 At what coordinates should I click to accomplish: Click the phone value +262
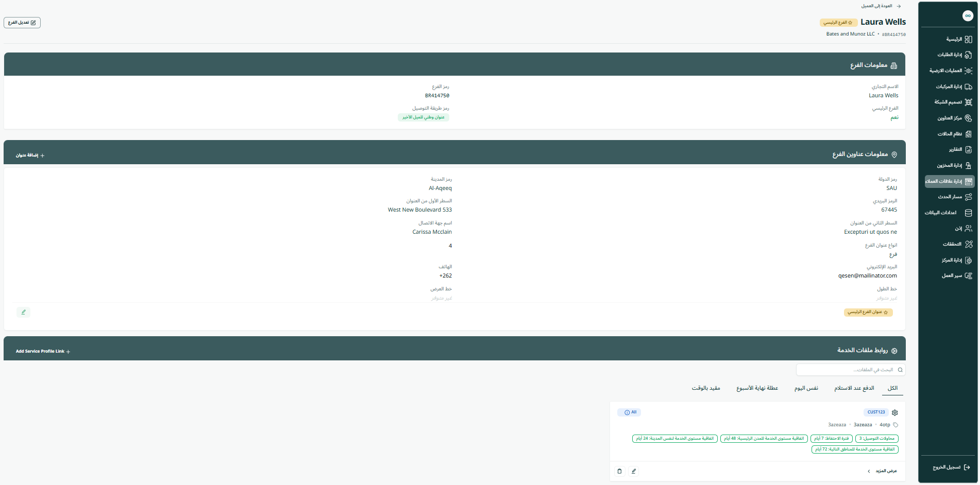446,276
